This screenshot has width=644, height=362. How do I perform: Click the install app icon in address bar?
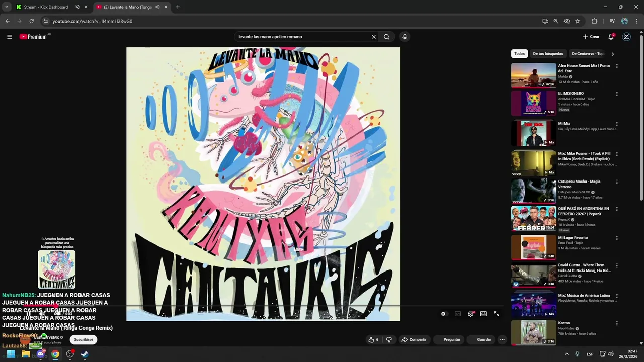[x=545, y=21]
